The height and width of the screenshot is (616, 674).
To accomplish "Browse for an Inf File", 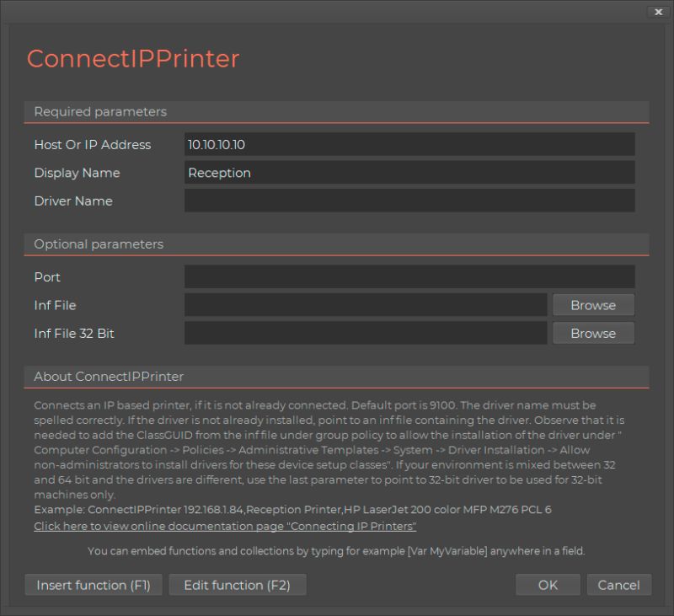I will [x=593, y=305].
